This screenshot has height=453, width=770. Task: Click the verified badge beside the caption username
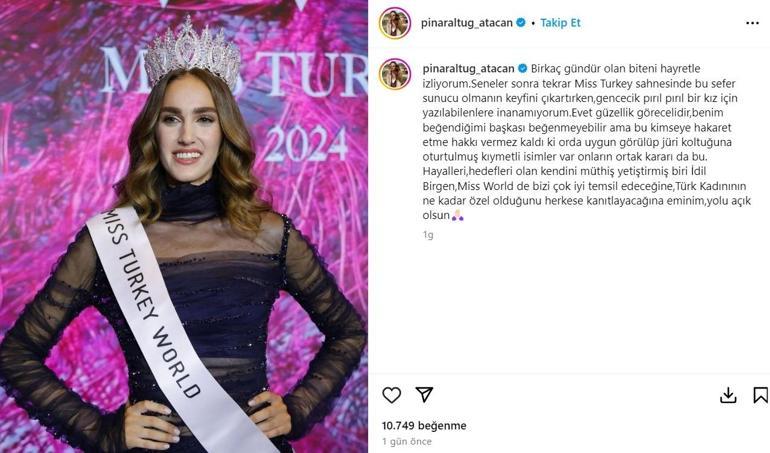coord(522,68)
